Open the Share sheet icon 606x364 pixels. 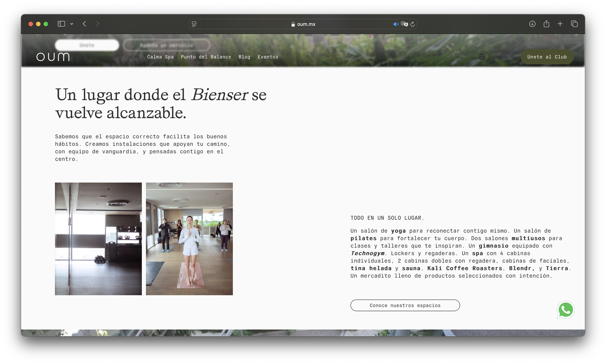click(546, 24)
